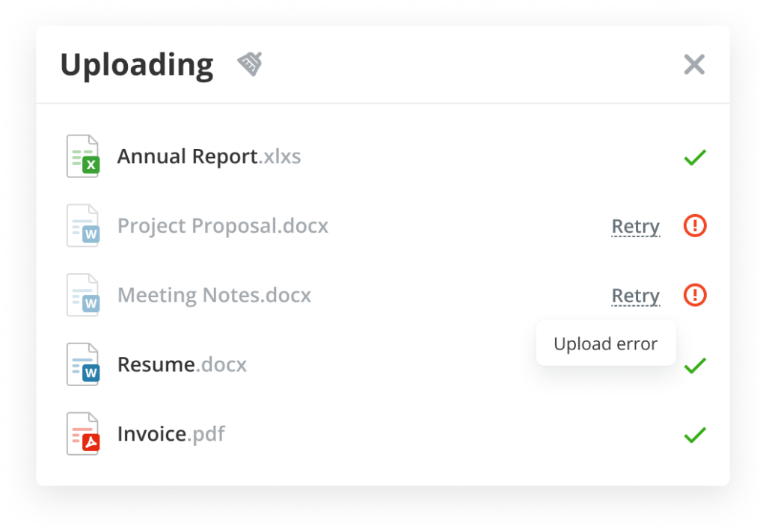Screen dimensions: 766x532
Task: Click the Meeting Notes Word file icon
Action: 83,295
